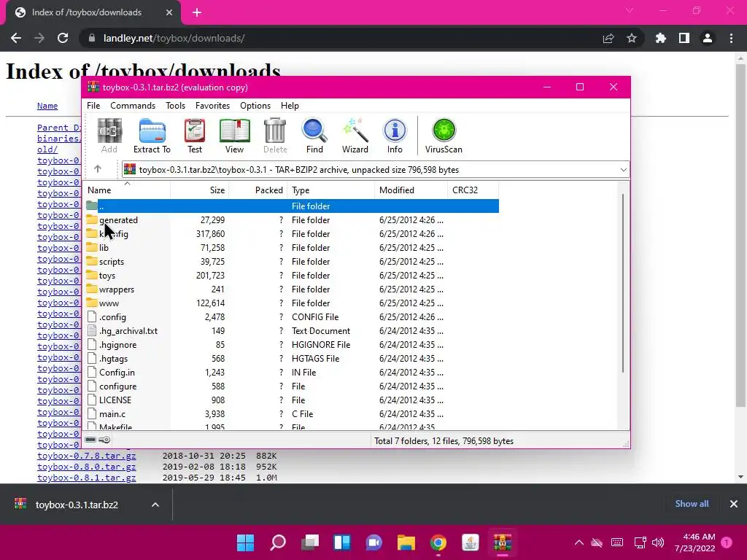Screen dimensions: 747x560
Task: Open toybox-0.8.0.tar.gz link on webpage
Action: click(87, 467)
